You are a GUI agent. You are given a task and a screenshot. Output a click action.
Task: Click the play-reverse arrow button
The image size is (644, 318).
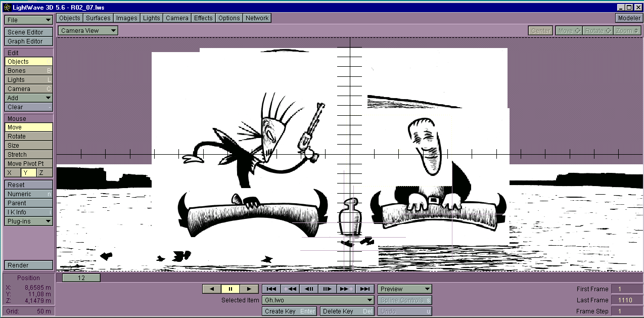(211, 289)
